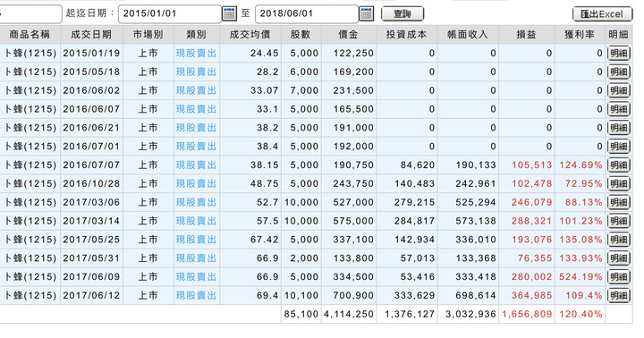
Task: Select total shares cell 85,100
Action: click(x=301, y=314)
